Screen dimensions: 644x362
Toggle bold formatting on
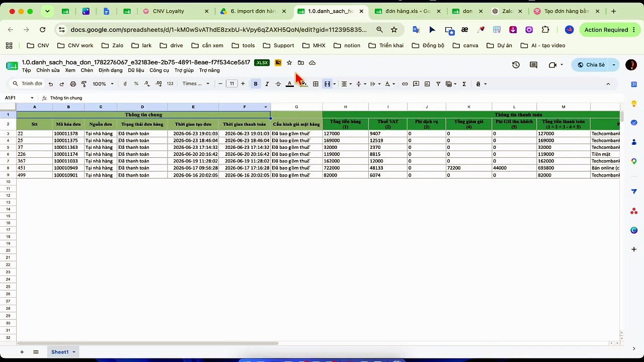click(256, 84)
